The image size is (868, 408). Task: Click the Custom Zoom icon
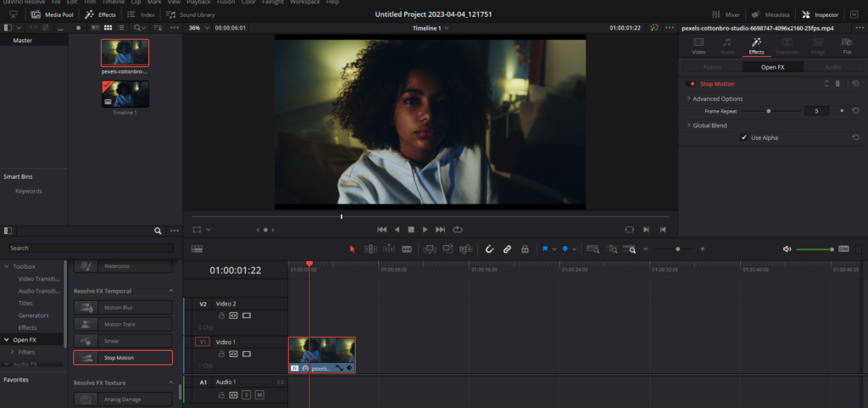coord(630,249)
